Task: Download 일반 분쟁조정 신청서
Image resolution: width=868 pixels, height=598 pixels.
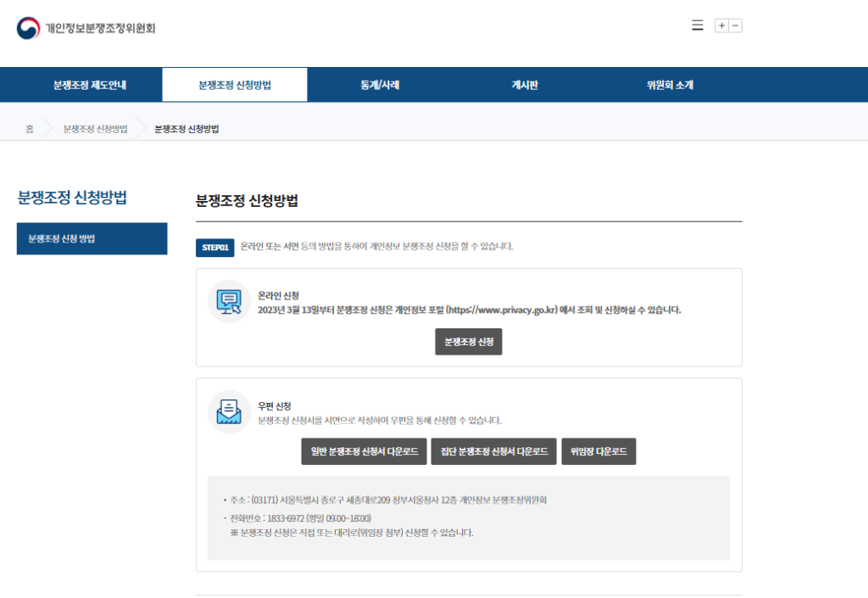Action: (x=364, y=451)
